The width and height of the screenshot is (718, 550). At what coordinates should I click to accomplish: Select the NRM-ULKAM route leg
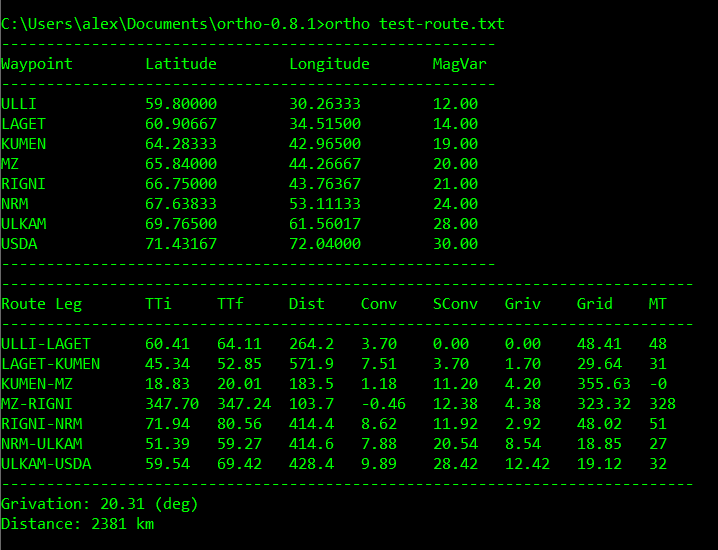coord(42,444)
